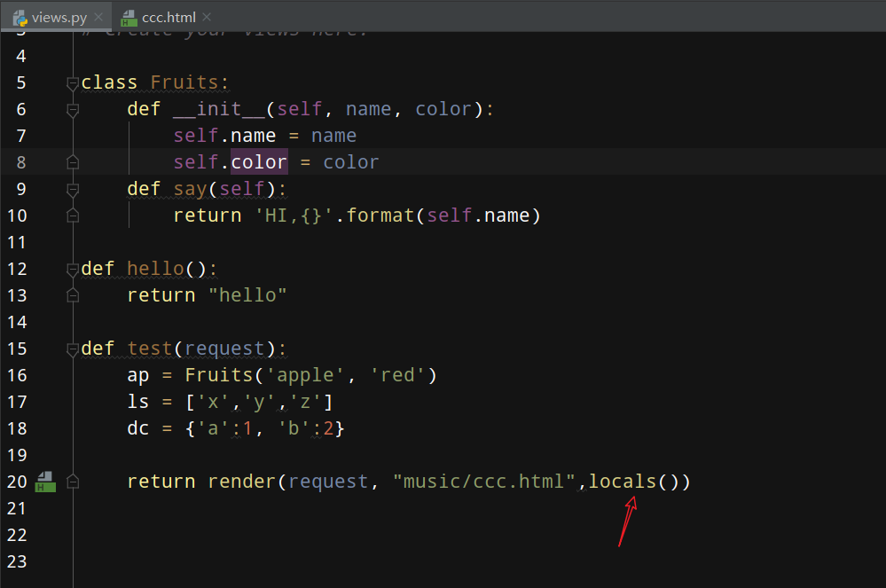Click the fold end marker on line 8

click(73, 162)
